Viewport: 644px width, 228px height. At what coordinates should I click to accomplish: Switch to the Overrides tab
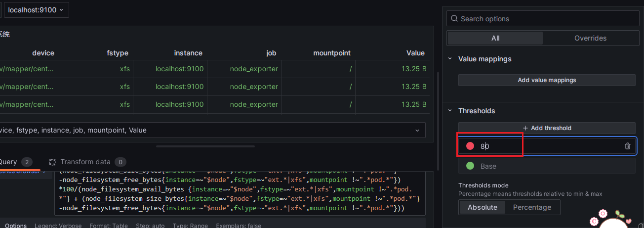[590, 38]
